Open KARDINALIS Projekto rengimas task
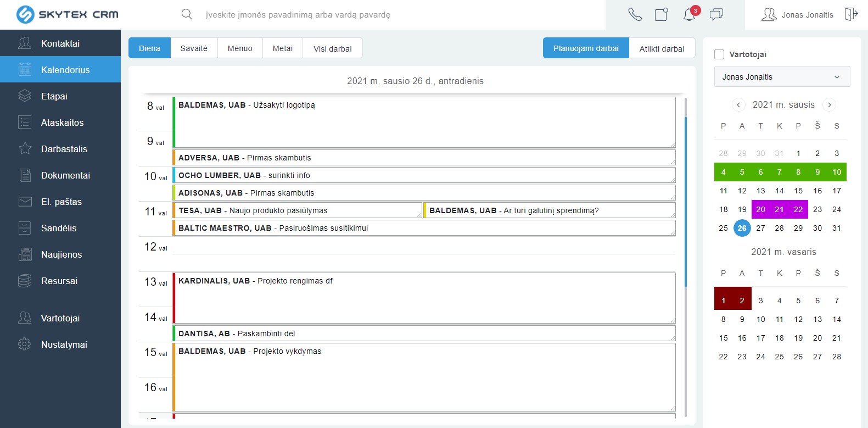Screen dimensions: 868x428 click(x=424, y=298)
